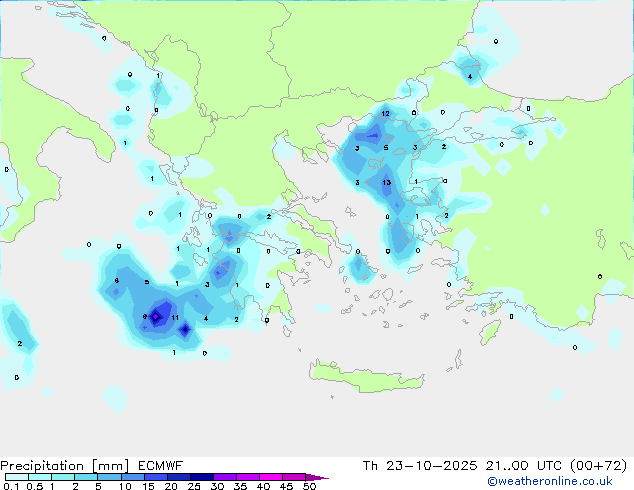
Task: Click the over-50 mm legend arrow tip
Action: click(317, 477)
